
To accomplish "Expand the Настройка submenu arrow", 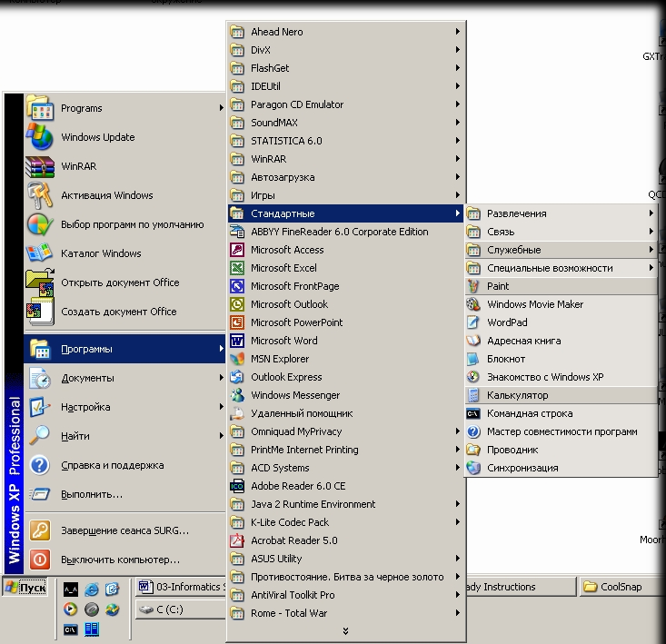I will coord(221,407).
